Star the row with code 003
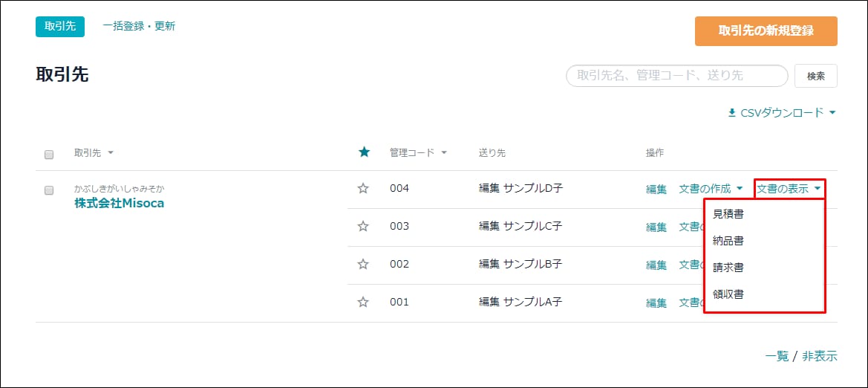Viewport: 868px width, 388px height. tap(363, 226)
